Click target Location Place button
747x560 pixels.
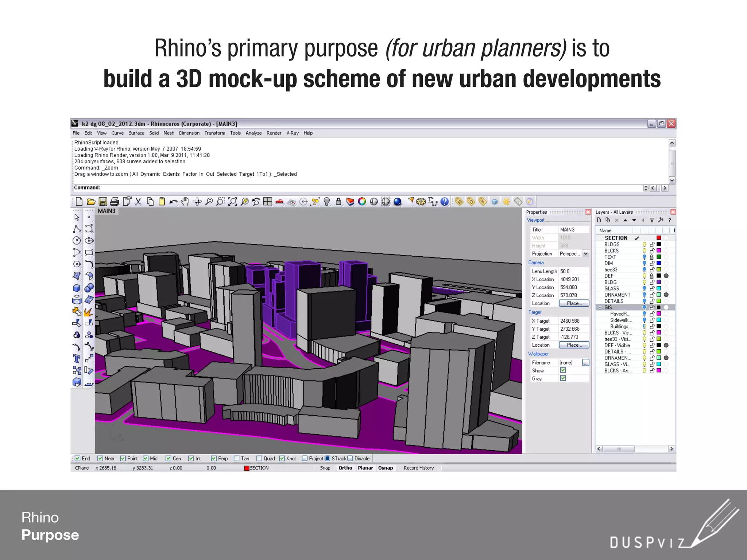pos(574,345)
